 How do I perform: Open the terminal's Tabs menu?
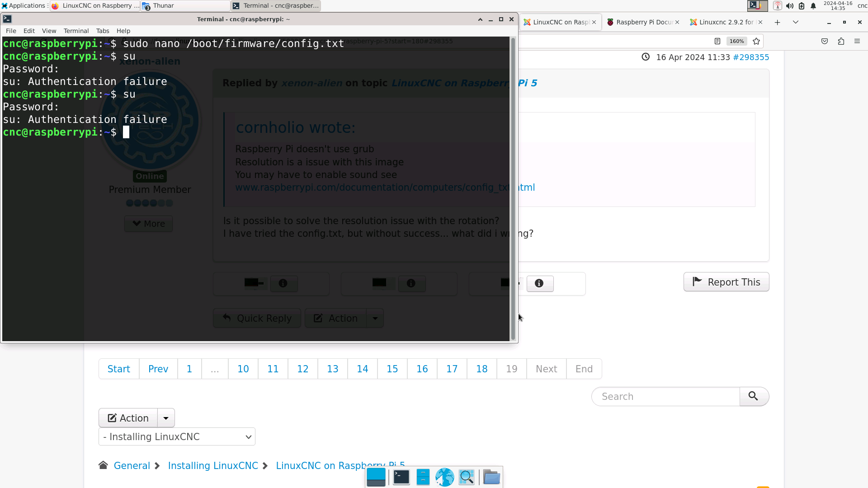coord(103,31)
